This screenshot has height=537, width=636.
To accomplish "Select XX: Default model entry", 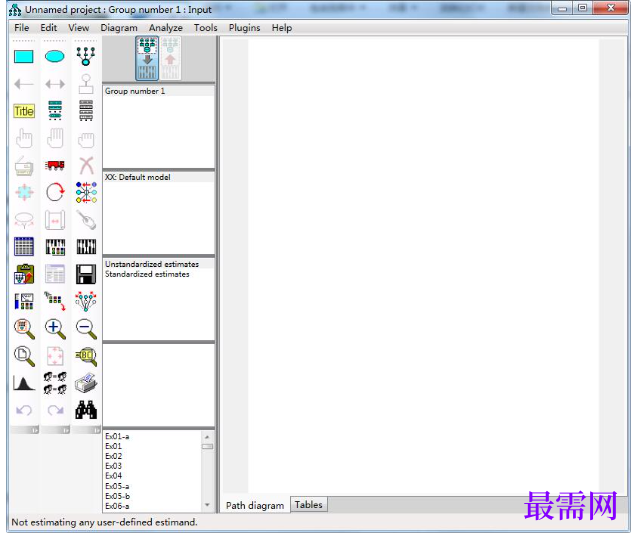I will coord(159,177).
